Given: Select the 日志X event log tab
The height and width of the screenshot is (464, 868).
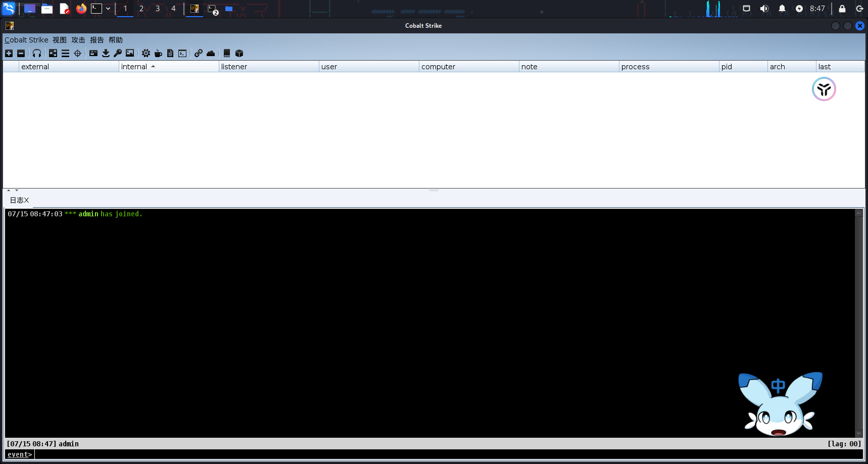Looking at the screenshot, I should point(19,200).
